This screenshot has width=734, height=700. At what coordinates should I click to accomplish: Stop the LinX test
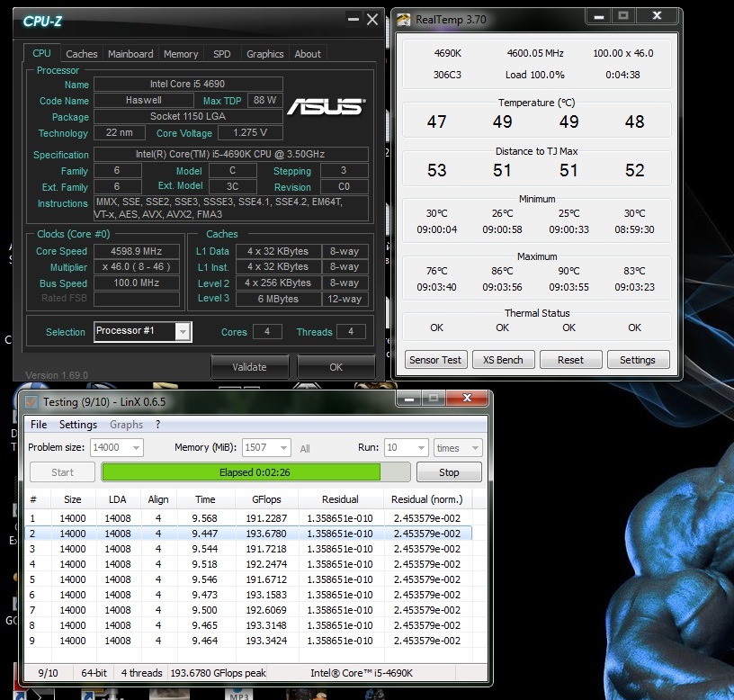click(449, 472)
